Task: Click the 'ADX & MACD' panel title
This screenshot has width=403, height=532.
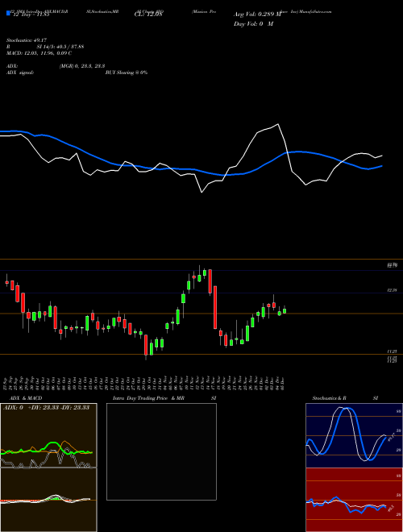Action: (26, 398)
